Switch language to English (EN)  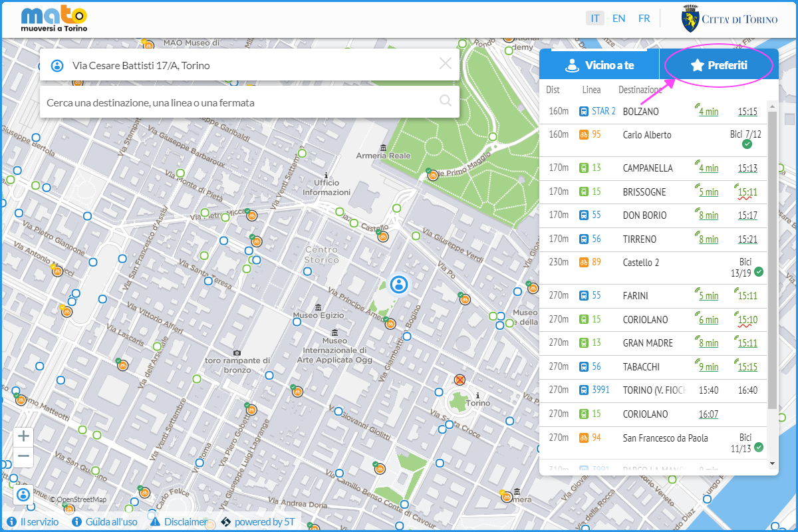[618, 19]
